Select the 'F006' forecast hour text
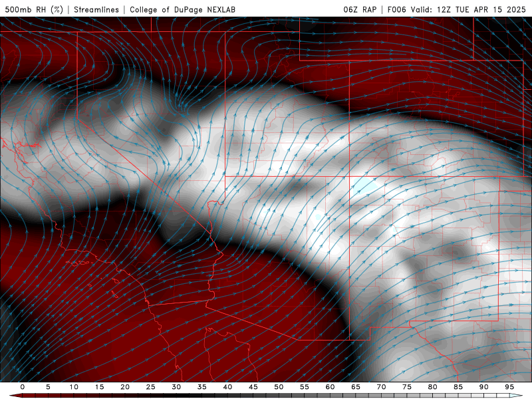This screenshot has height=399, width=532. coord(396,9)
